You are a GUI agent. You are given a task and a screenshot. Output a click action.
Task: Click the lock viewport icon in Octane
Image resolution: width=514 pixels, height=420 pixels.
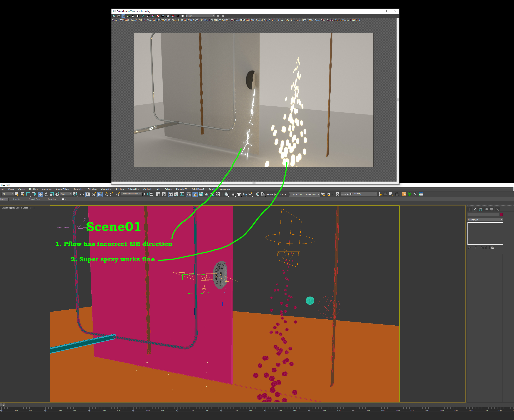pyautogui.click(x=133, y=16)
